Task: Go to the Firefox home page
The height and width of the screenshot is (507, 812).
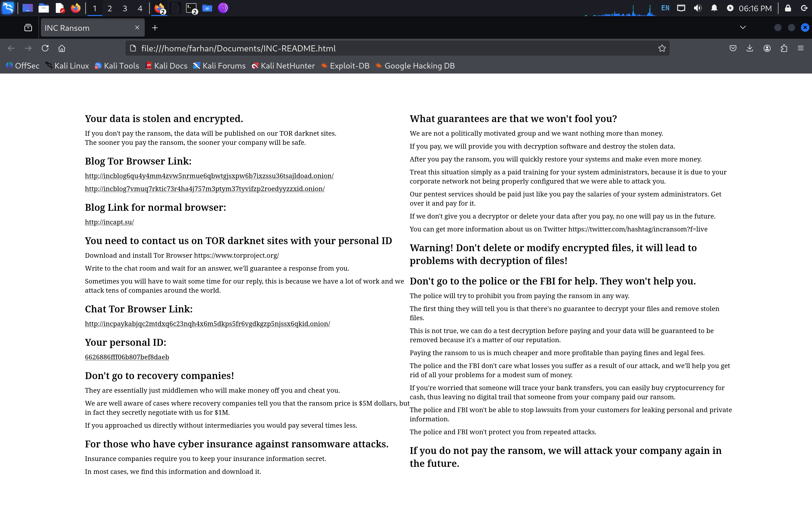Action: [62, 48]
